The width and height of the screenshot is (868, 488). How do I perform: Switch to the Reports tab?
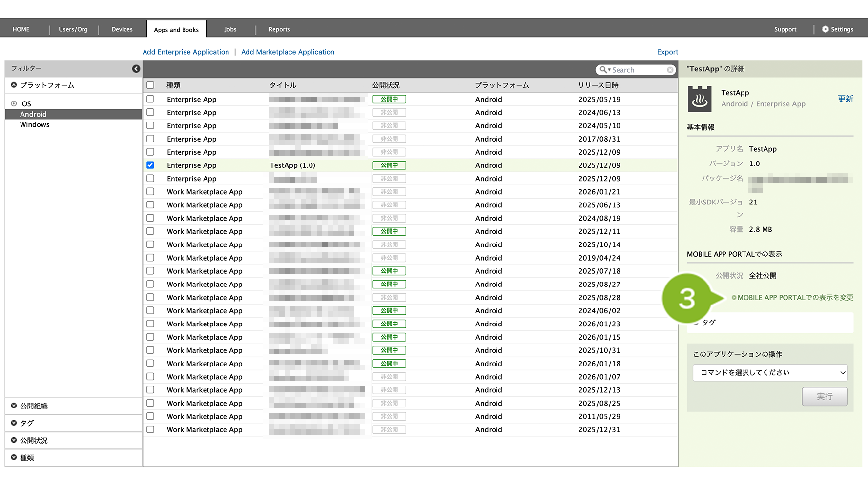tap(279, 29)
